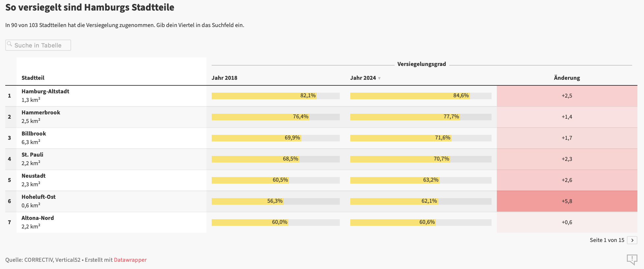Select the Hamburg-Altstadt row name
This screenshot has width=644, height=269.
(45, 91)
